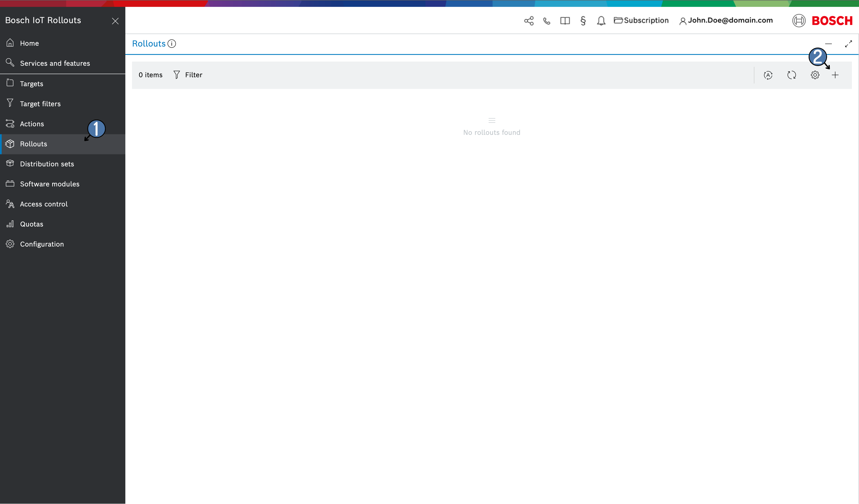
Task: Open Software modules page
Action: (50, 184)
